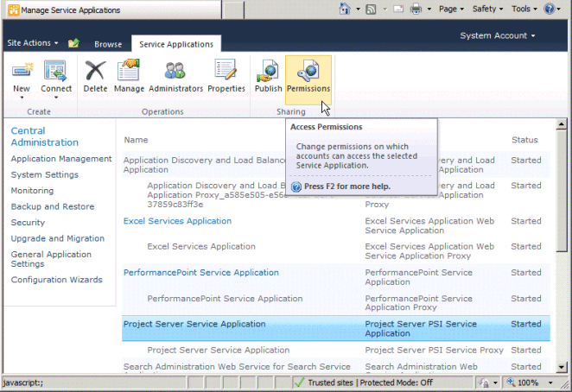The image size is (572, 392).
Task: Open the 100% zoom level dropdown
Action: 550,383
